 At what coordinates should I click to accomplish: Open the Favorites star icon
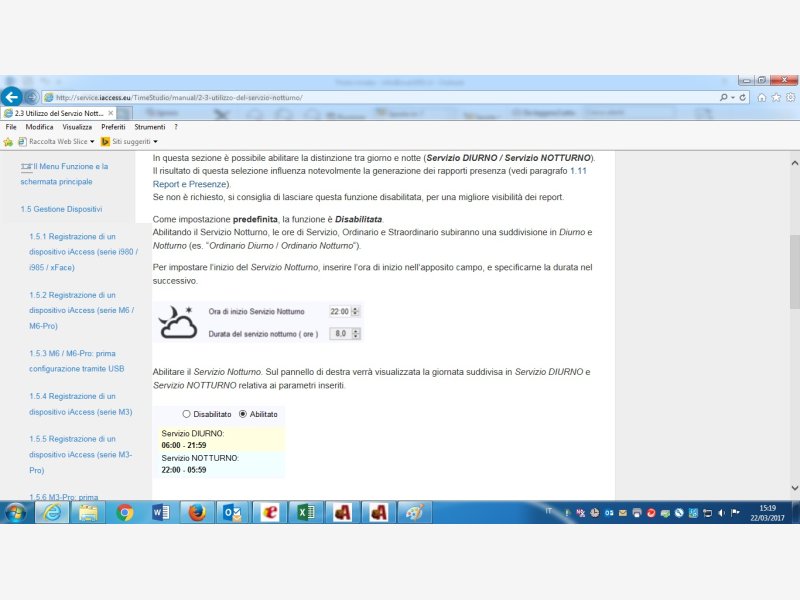point(775,97)
